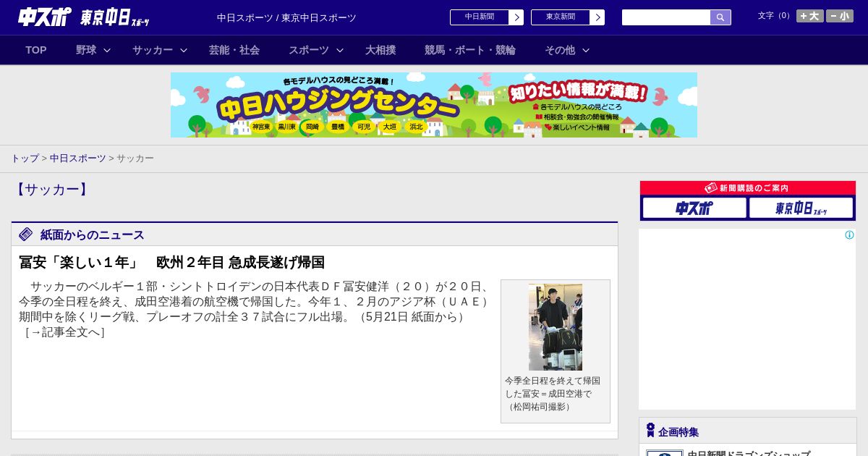Click the search magnifier button

click(x=720, y=17)
